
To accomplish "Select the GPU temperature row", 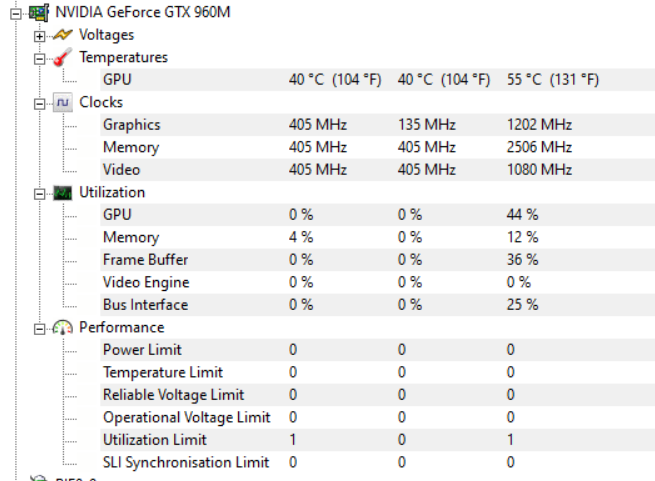I will coord(378,80).
